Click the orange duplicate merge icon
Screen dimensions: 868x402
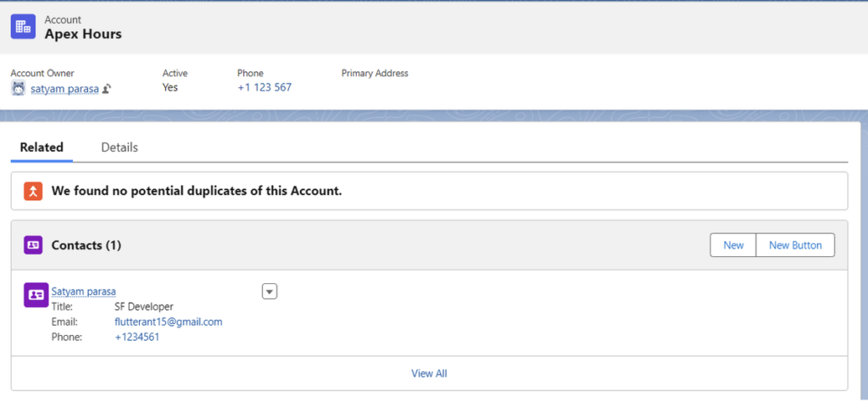pos(33,191)
